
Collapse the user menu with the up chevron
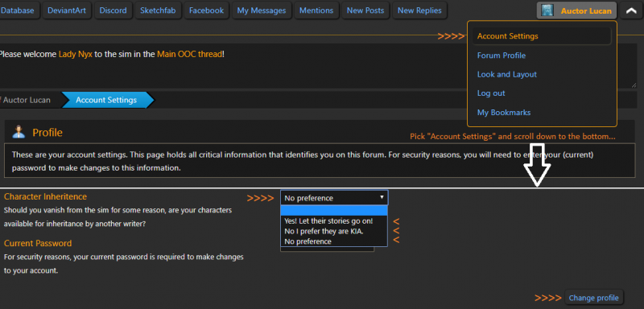click(631, 10)
